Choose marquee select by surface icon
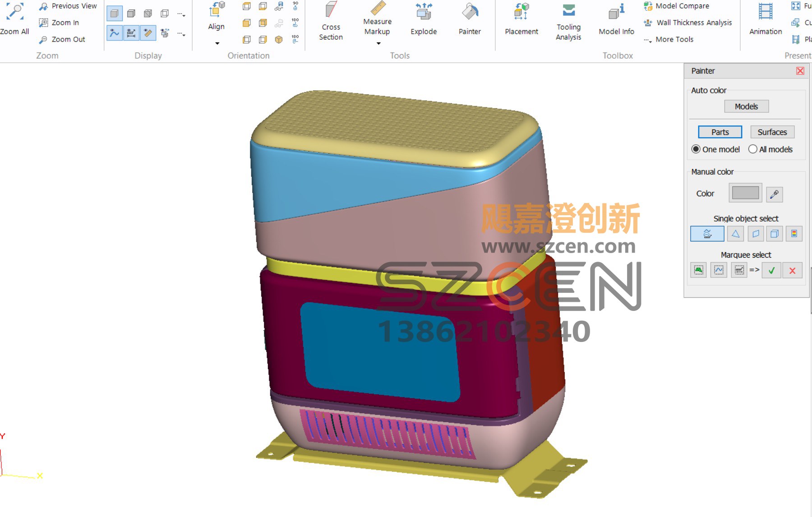 (x=699, y=270)
